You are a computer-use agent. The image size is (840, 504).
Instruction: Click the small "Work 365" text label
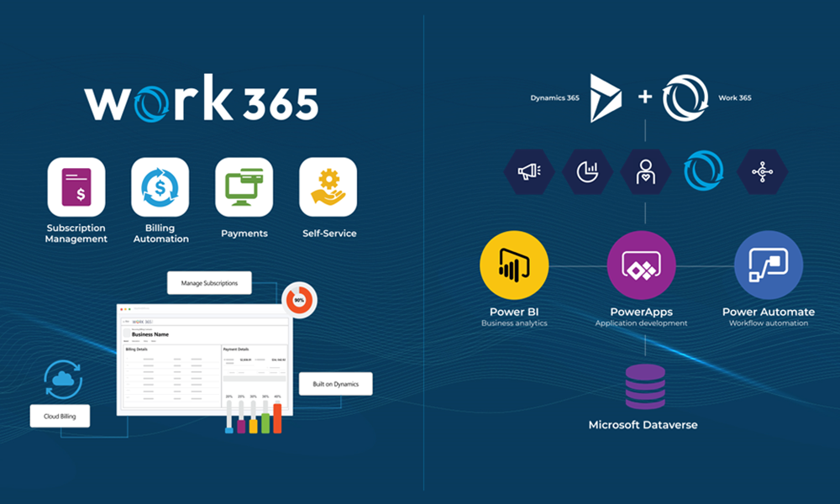pyautogui.click(x=735, y=98)
